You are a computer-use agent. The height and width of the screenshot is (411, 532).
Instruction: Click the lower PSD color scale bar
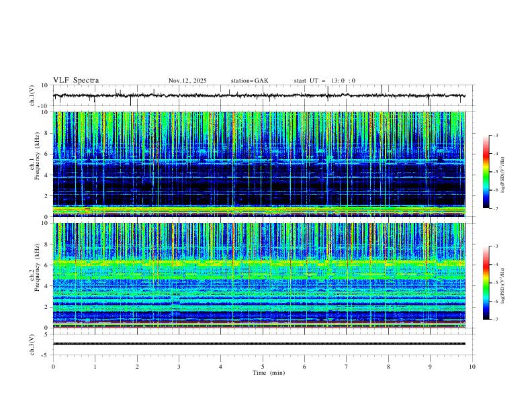click(x=486, y=283)
